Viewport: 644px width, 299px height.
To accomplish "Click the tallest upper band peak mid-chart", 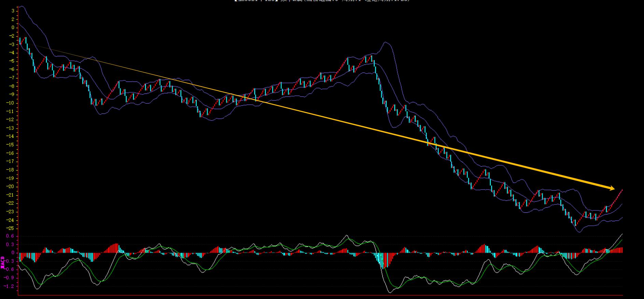I will tap(386, 43).
